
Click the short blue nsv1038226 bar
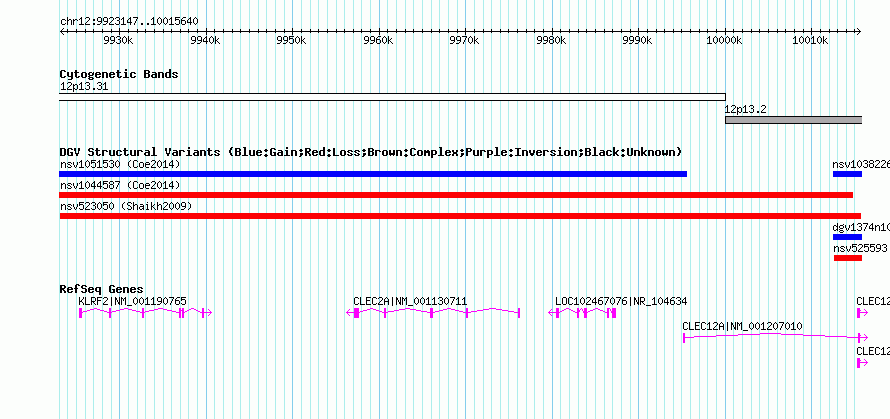pos(847,174)
